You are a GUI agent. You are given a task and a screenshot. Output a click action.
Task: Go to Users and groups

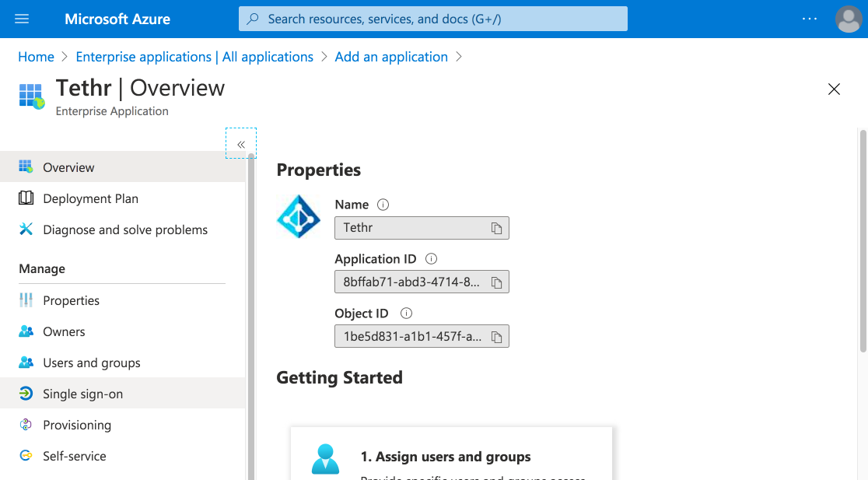tap(92, 363)
